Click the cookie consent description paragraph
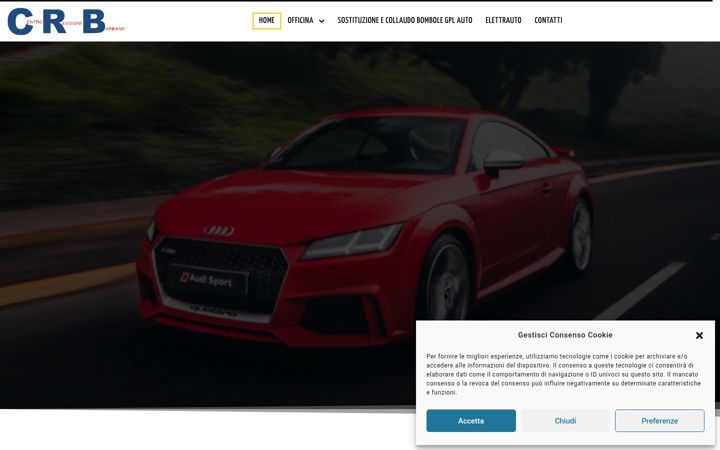This screenshot has width=720, height=450. click(563, 374)
